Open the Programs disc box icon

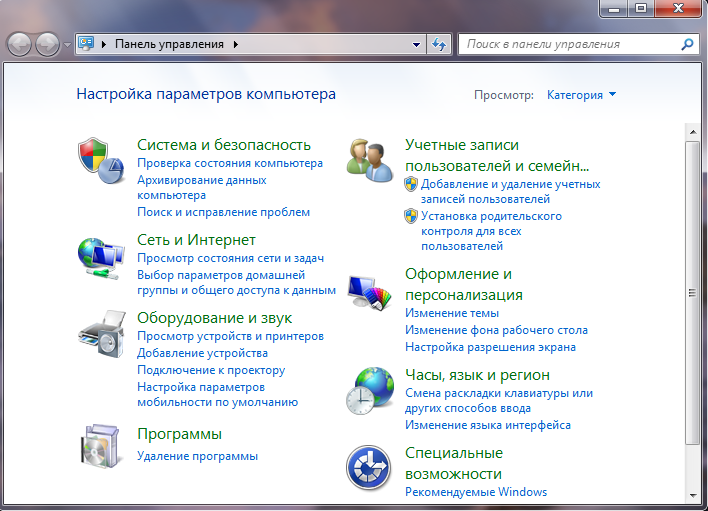pyautogui.click(x=101, y=446)
